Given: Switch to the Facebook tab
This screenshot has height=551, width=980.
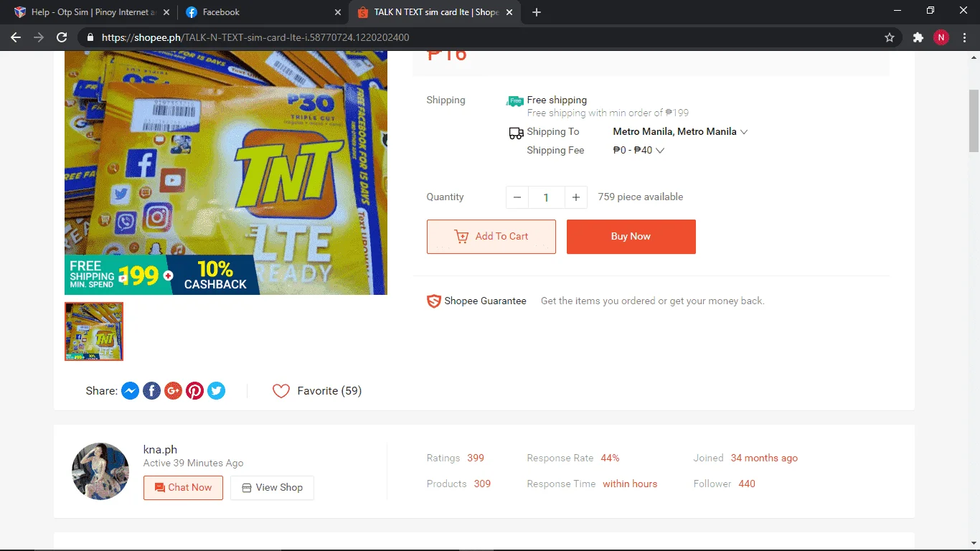Looking at the screenshot, I should [263, 12].
